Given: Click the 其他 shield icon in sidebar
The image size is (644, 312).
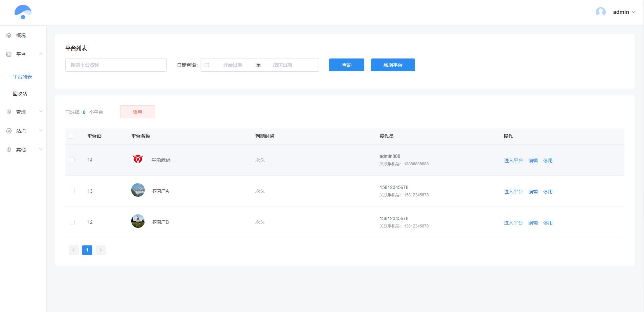Looking at the screenshot, I should click(9, 150).
